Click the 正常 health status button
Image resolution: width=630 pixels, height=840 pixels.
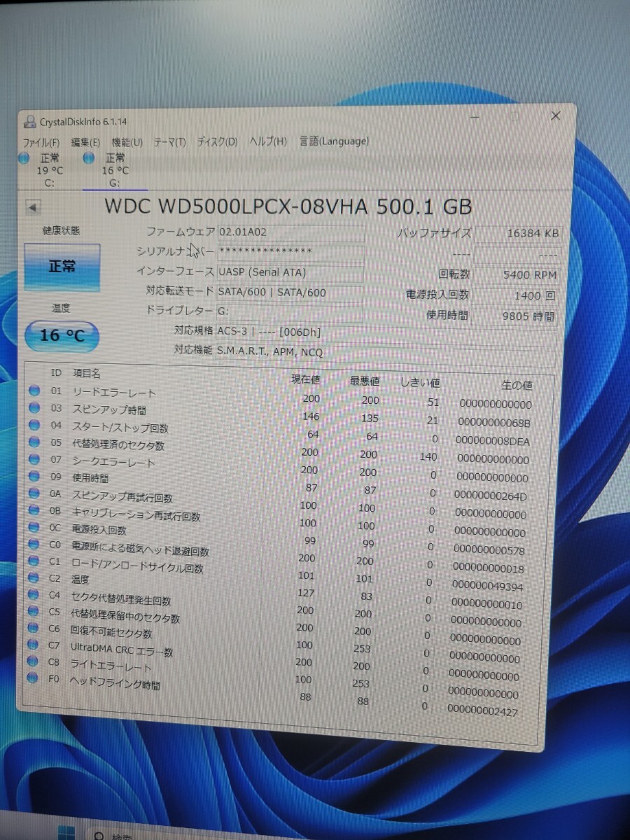point(62,267)
